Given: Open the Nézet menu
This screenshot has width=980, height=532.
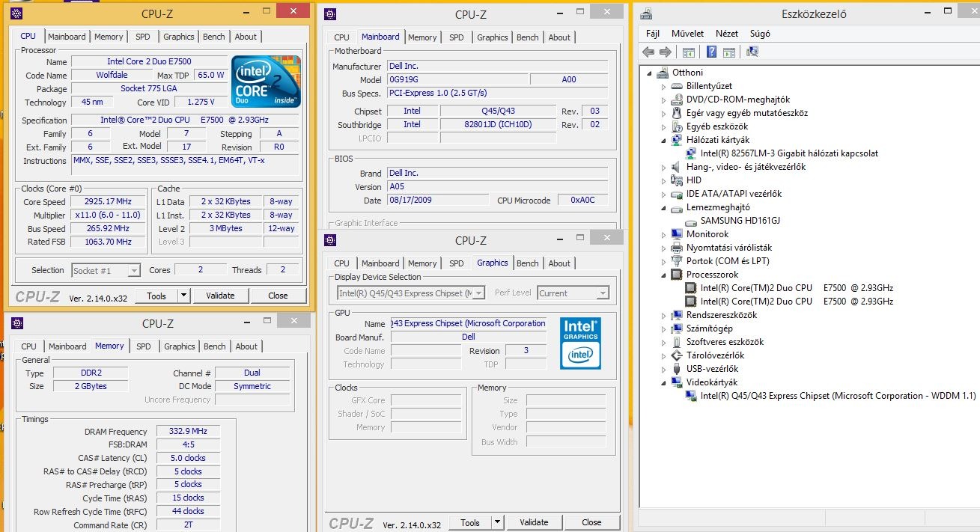Looking at the screenshot, I should point(727,34).
